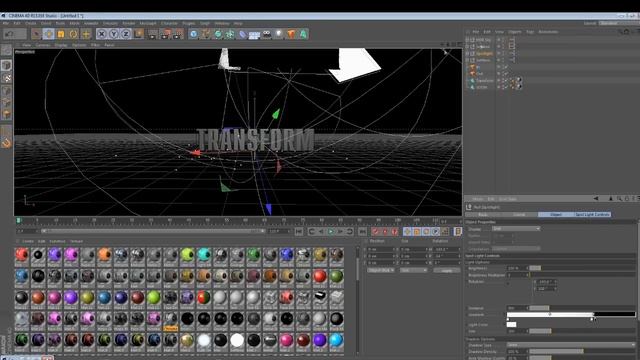
Task: Toggle X axis lock
Action: [x=102, y=34]
